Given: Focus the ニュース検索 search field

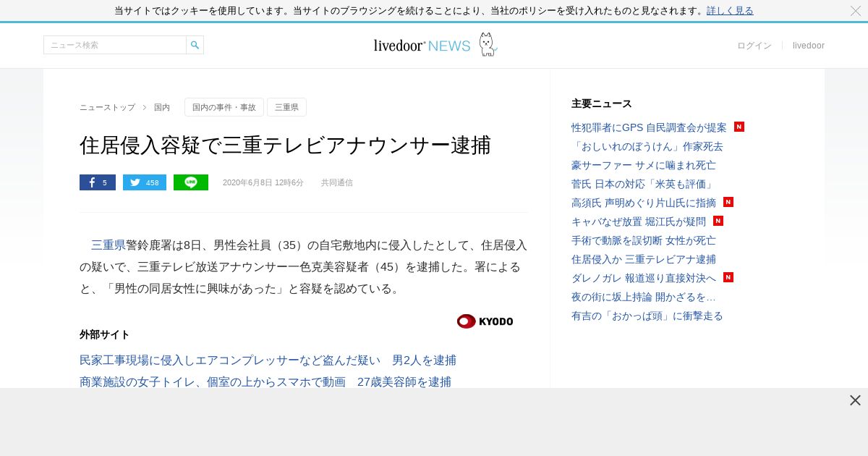Looking at the screenshot, I should click(x=115, y=45).
